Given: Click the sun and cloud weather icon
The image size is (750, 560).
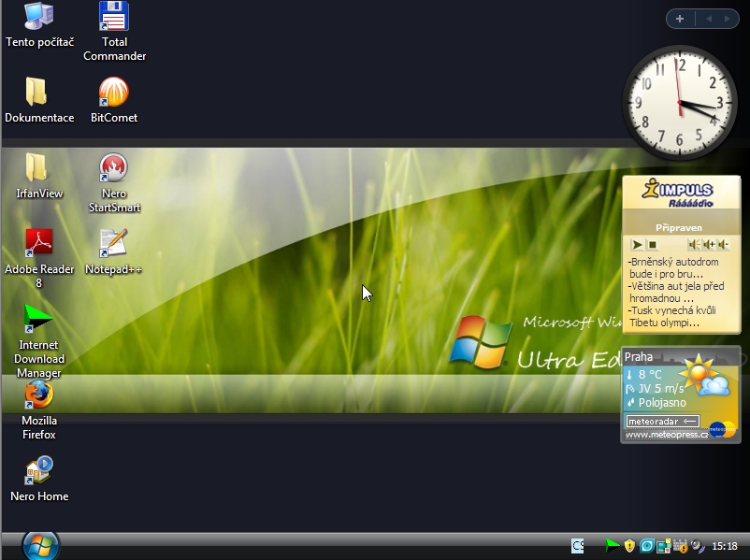Looking at the screenshot, I should (704, 376).
